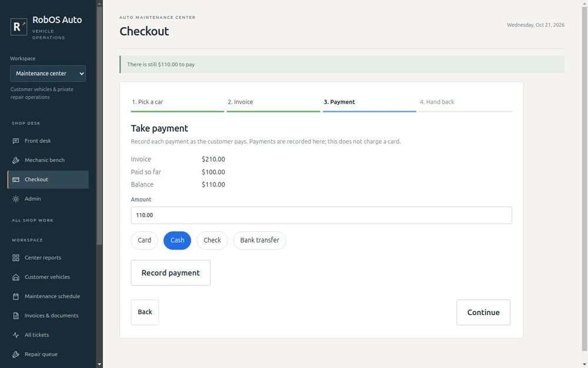Click the 'There is still $110.00 to pay' notice

click(342, 65)
